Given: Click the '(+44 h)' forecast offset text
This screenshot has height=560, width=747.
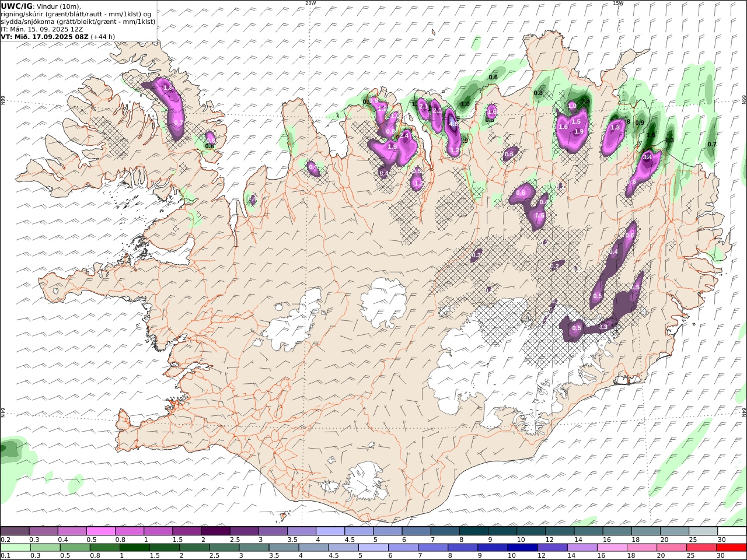Looking at the screenshot, I should click(x=103, y=36).
